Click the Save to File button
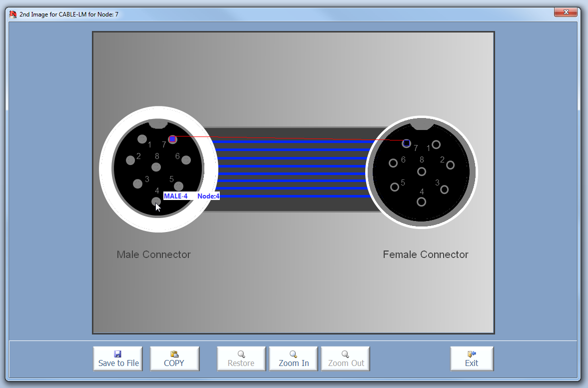588x388 pixels. (118, 358)
